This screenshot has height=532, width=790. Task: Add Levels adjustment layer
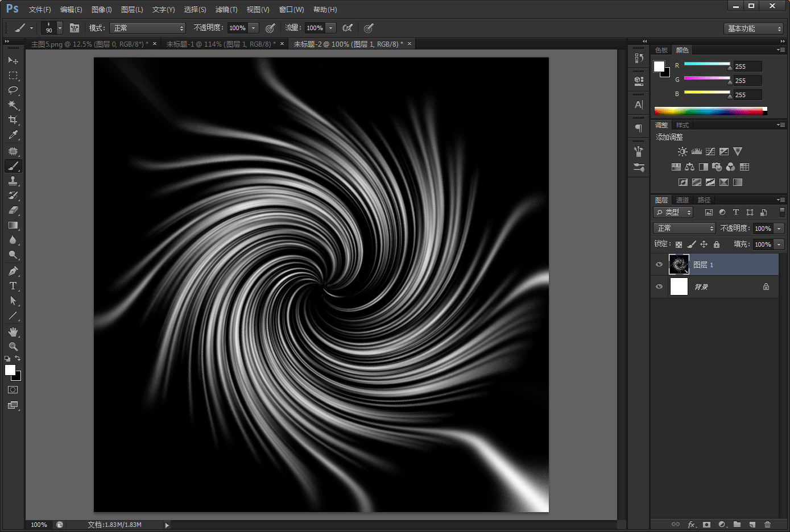[697, 152]
